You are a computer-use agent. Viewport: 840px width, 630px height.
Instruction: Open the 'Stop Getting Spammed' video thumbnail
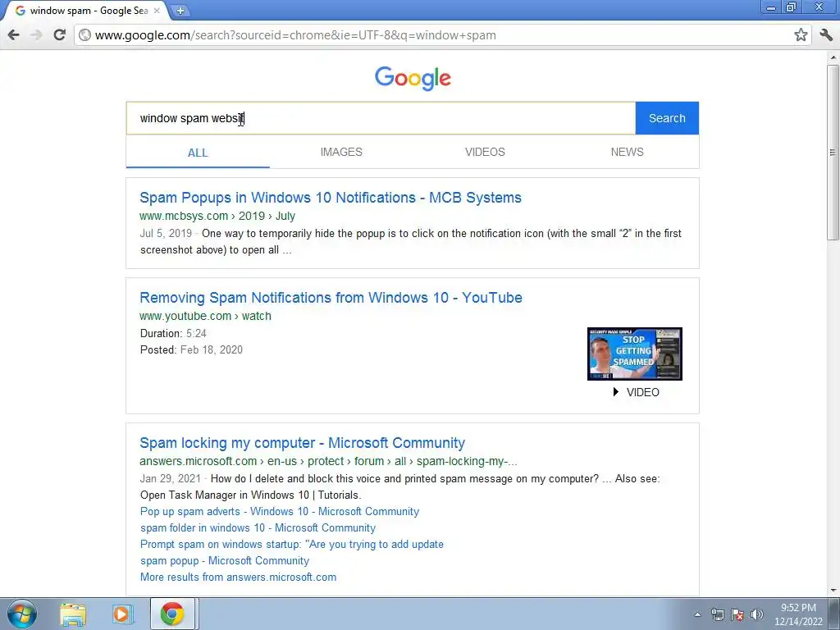[x=635, y=354]
